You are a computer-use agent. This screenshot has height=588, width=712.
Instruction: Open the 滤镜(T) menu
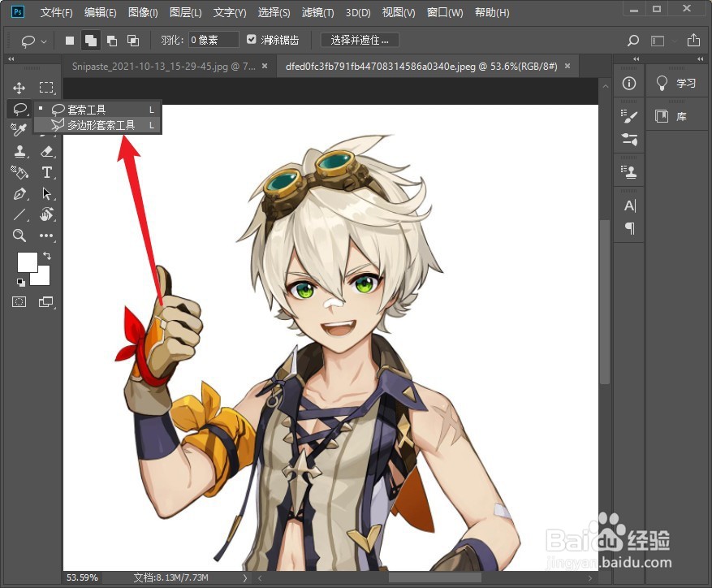click(318, 13)
